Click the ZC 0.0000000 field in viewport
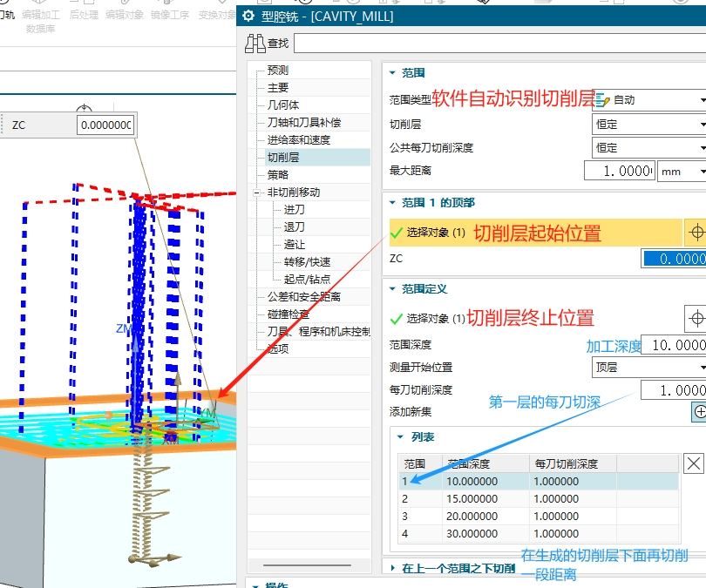The height and width of the screenshot is (588, 706). pyautogui.click(x=105, y=125)
